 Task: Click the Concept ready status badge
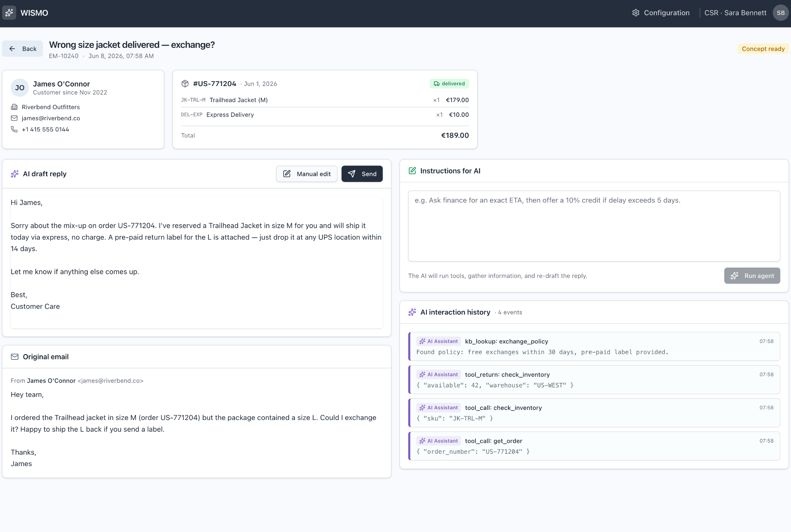(x=763, y=49)
